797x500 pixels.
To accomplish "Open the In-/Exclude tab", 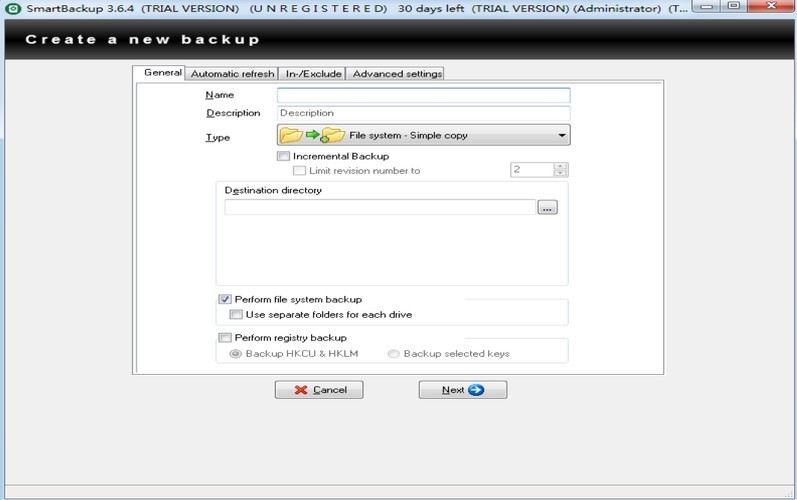I will coord(314,74).
